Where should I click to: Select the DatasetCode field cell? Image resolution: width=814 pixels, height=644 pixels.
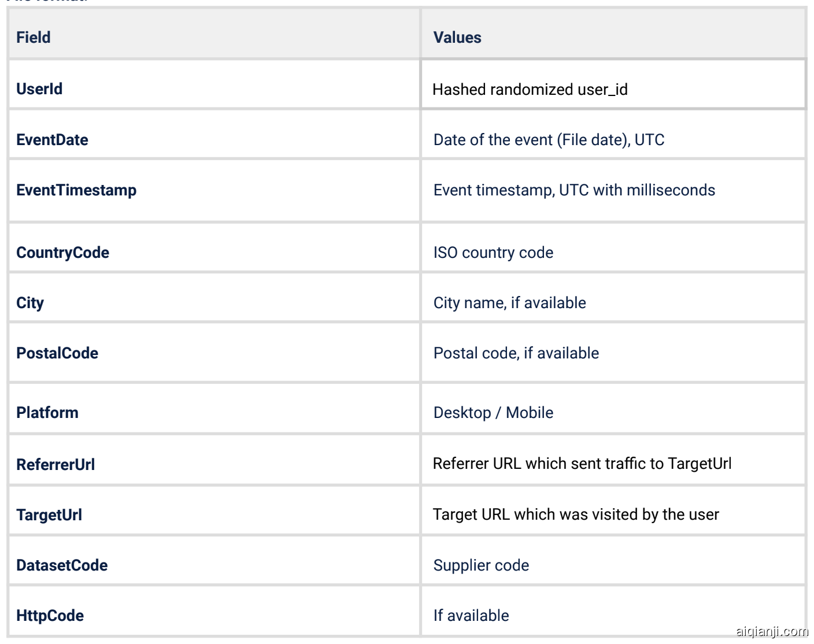[x=62, y=565]
